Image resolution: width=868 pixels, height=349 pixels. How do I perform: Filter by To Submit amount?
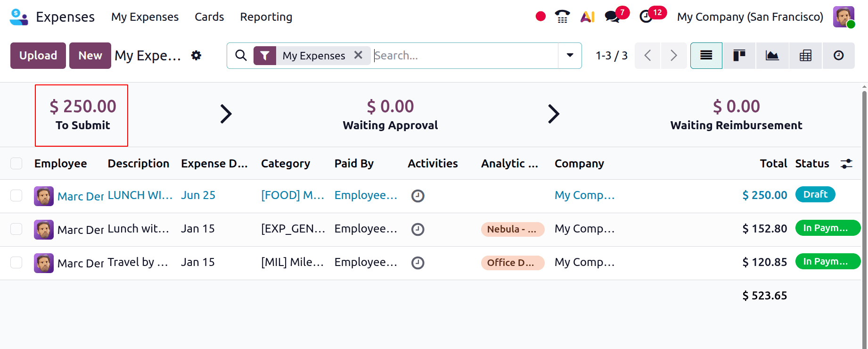pyautogui.click(x=82, y=115)
